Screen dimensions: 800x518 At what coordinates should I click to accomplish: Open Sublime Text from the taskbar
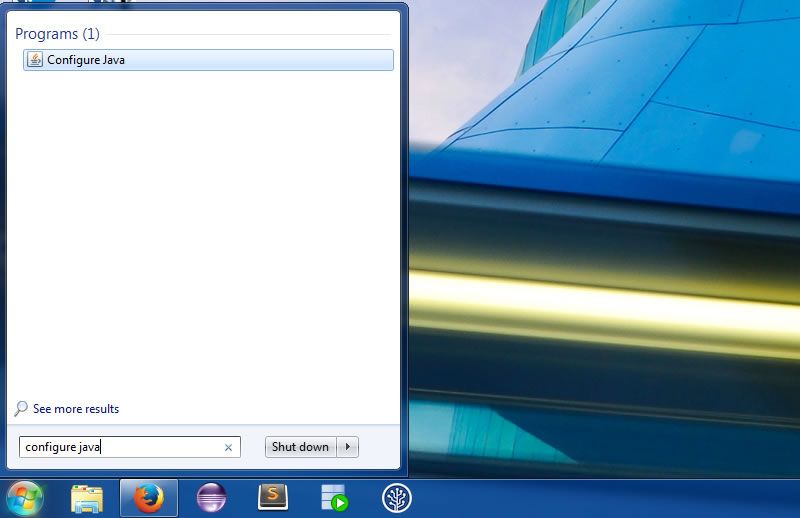point(273,498)
